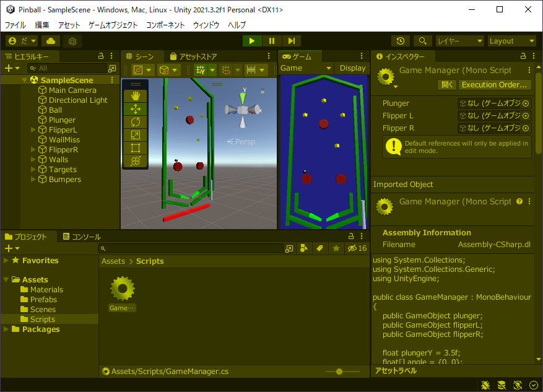This screenshot has width=543, height=392.
Task: Toggle Scene grid snapping button
Action: [x=226, y=70]
